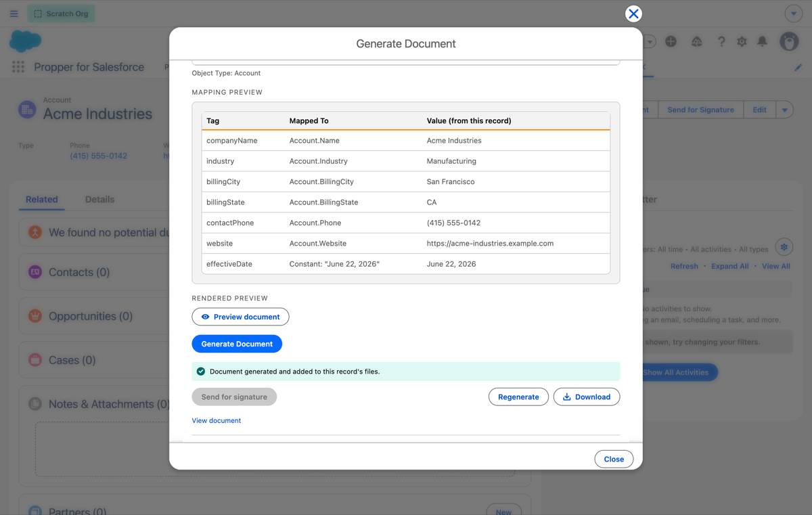Click the Opportunities related list icon
The width and height of the screenshot is (812, 515).
(35, 316)
